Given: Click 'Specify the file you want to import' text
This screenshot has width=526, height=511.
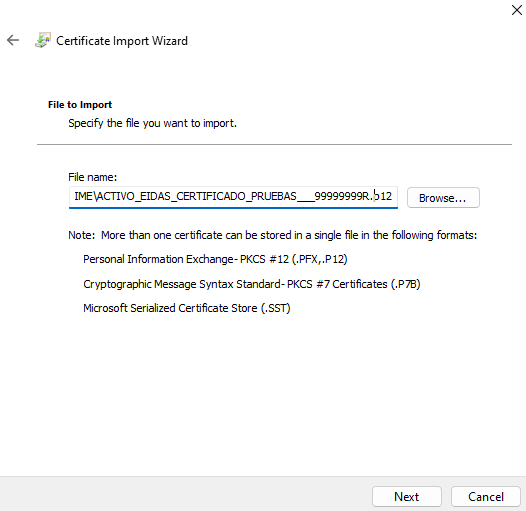Looking at the screenshot, I should click(x=152, y=123).
